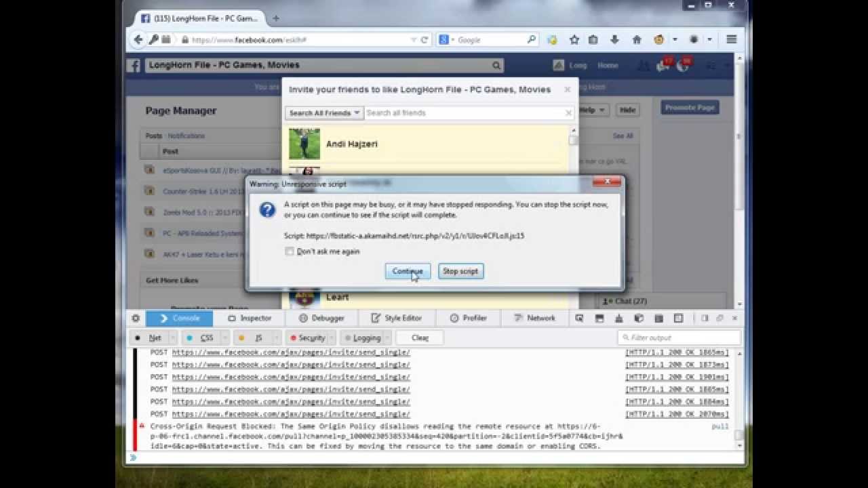The height and width of the screenshot is (488, 868).
Task: Close the developer tools panel
Action: click(734, 318)
